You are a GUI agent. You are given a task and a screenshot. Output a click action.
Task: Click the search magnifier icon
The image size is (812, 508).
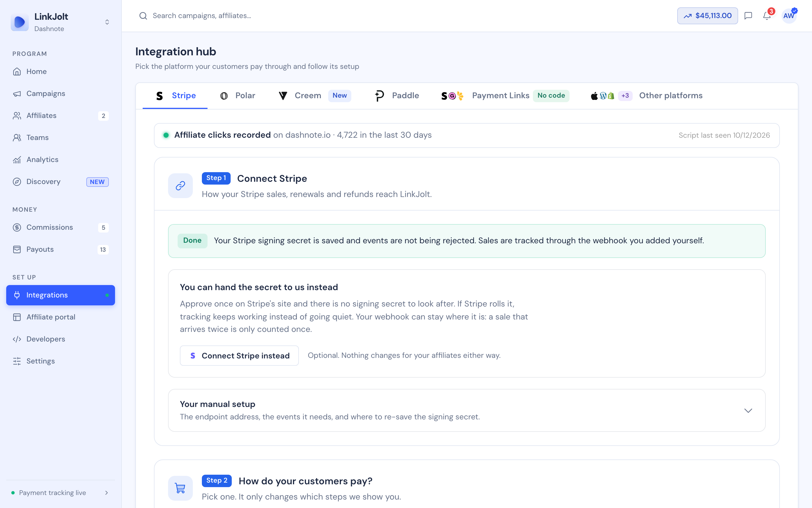click(x=143, y=16)
